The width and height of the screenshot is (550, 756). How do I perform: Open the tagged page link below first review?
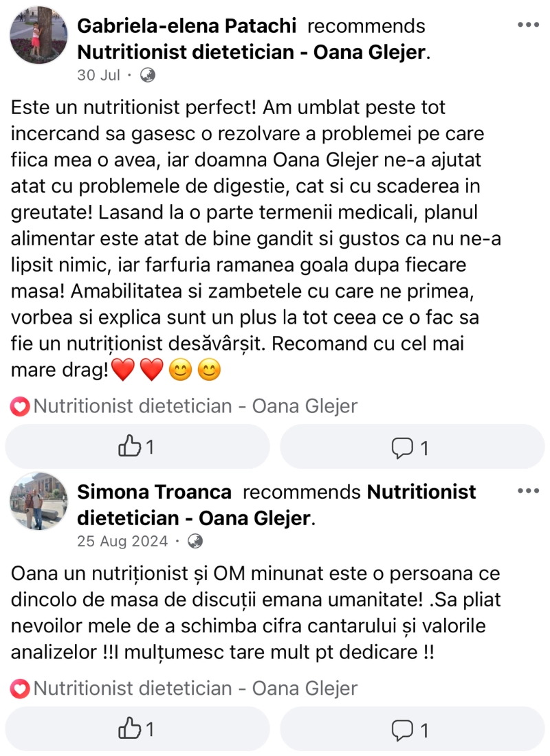point(195,406)
